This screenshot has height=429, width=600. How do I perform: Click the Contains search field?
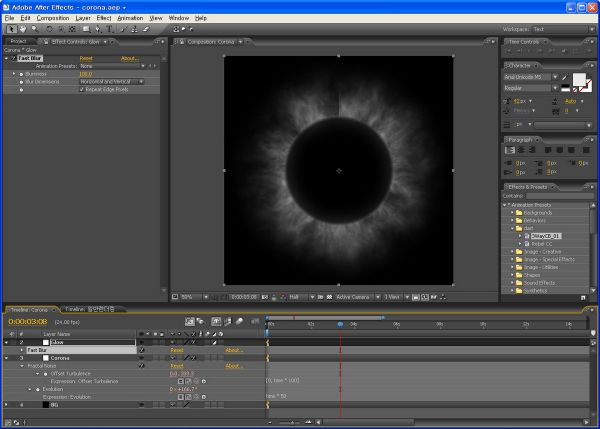pyautogui.click(x=560, y=196)
